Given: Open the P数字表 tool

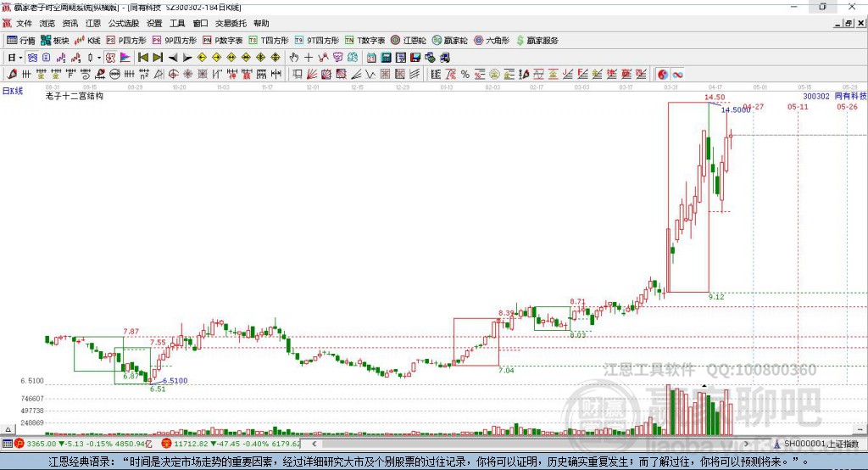Looking at the screenshot, I should point(223,41).
